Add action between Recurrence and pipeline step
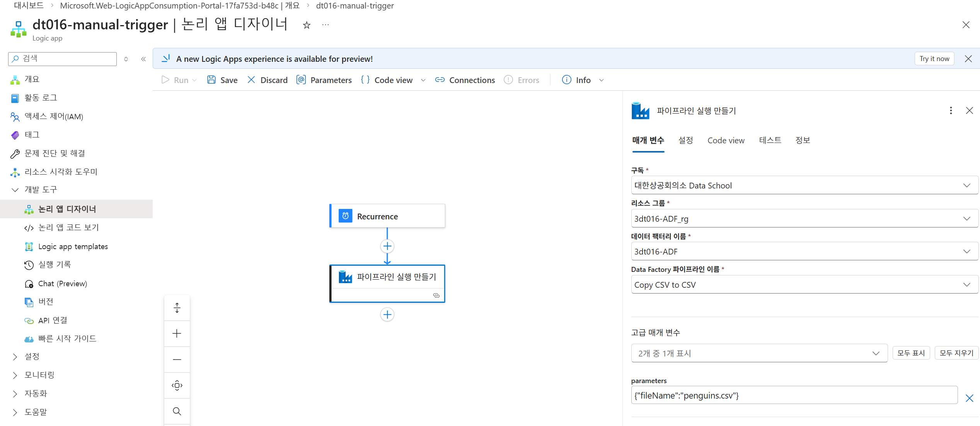The image size is (980, 426). coord(387,246)
